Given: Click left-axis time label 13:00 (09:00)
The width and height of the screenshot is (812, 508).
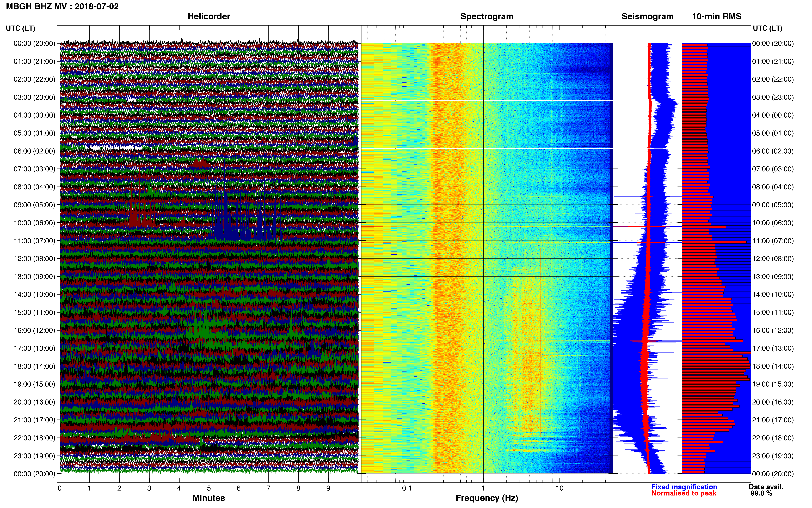Looking at the screenshot, I should tap(34, 277).
